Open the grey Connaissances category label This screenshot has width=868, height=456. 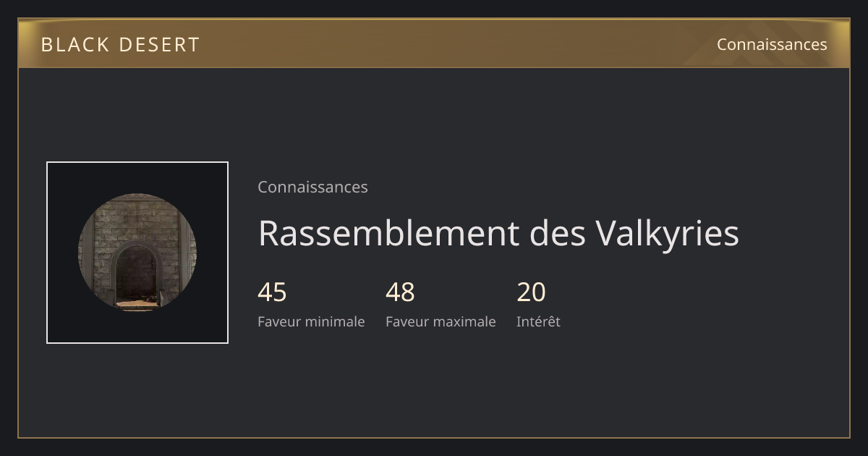pyautogui.click(x=312, y=187)
